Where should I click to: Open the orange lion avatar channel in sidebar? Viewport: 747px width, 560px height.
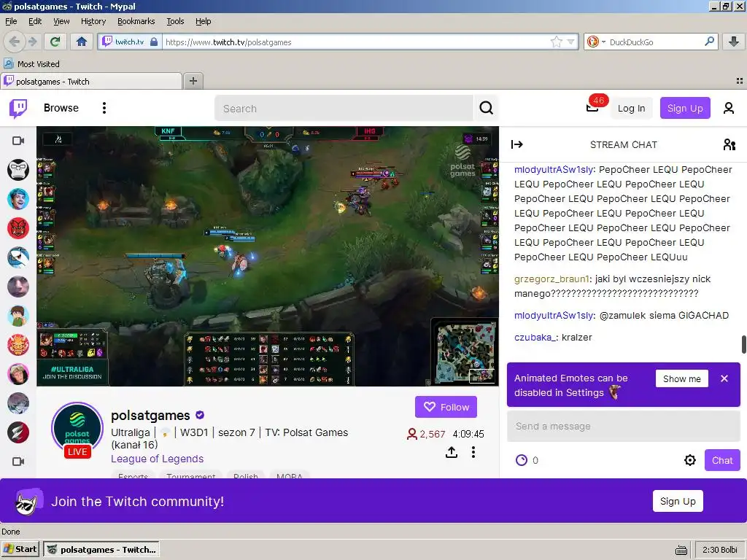coord(18,345)
